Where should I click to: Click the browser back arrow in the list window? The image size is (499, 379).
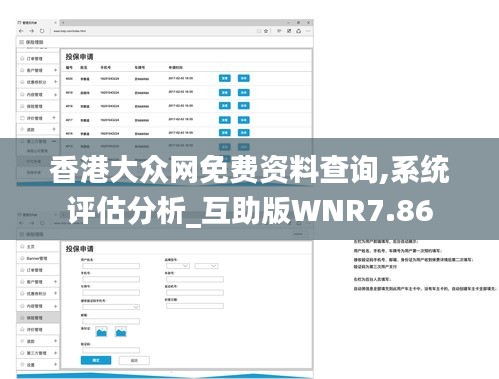(x=21, y=31)
